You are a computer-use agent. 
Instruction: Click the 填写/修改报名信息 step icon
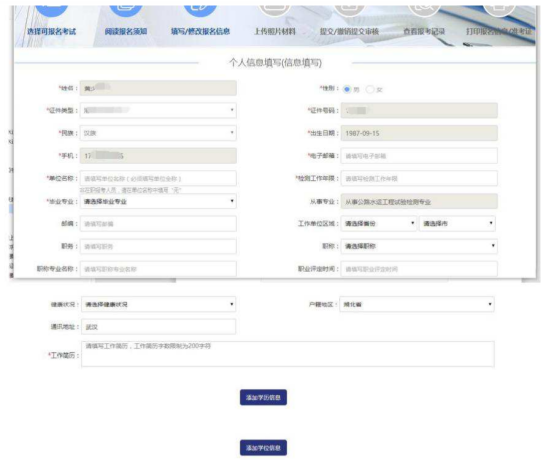tap(200, 11)
